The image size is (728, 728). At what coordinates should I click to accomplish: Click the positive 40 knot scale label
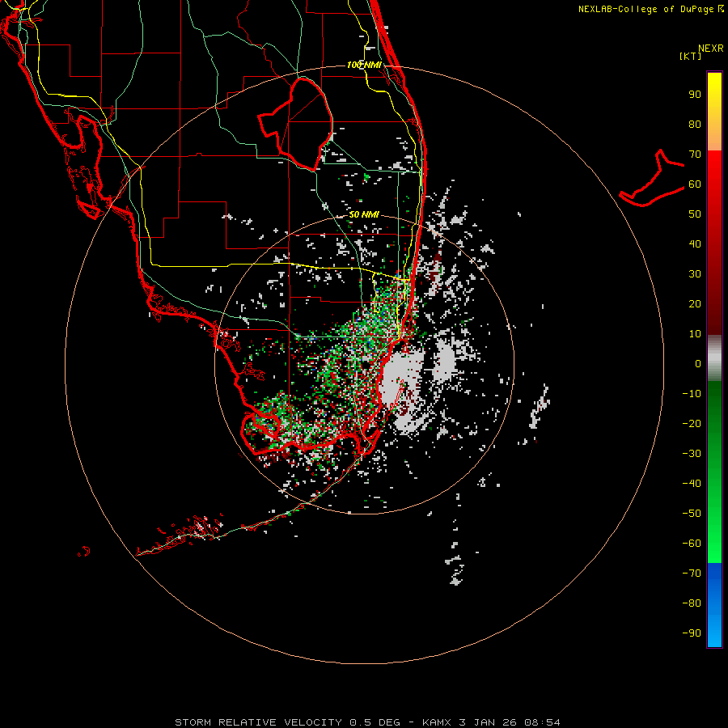695,243
